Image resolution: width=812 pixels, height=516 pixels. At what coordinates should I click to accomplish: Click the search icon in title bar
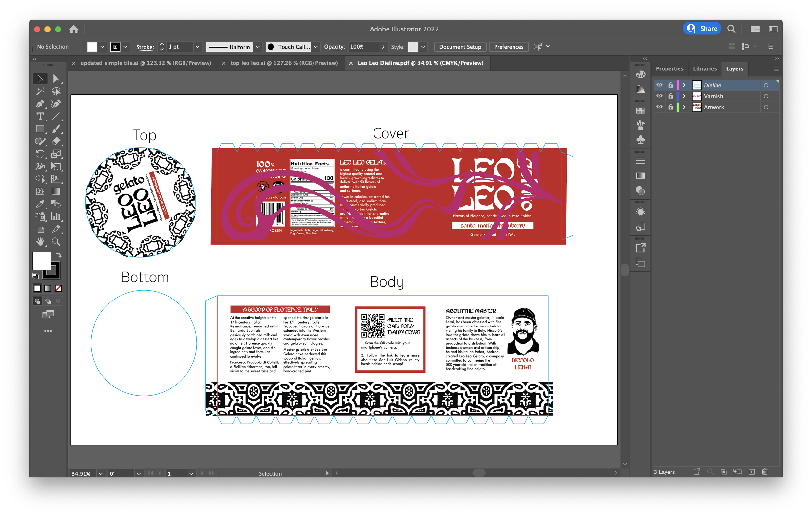731,29
